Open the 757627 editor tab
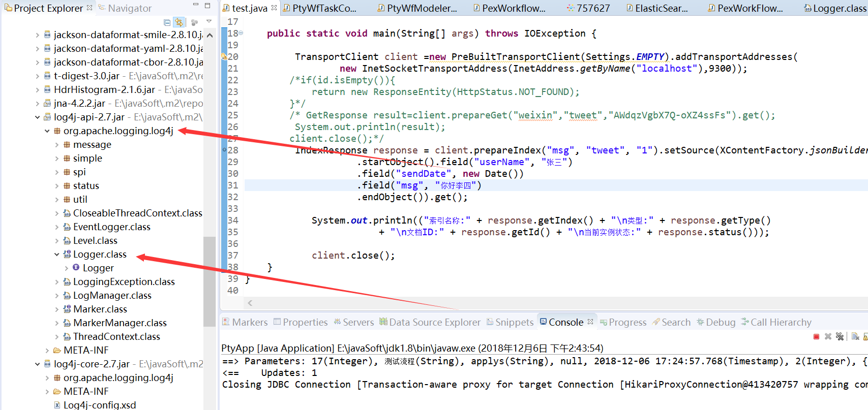Image resolution: width=868 pixels, height=410 pixels. click(x=588, y=8)
